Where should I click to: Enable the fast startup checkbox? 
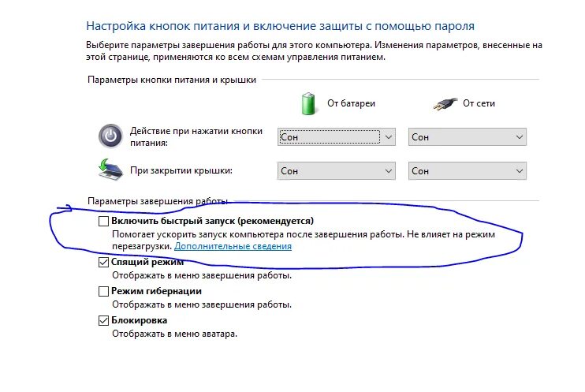coord(103,221)
